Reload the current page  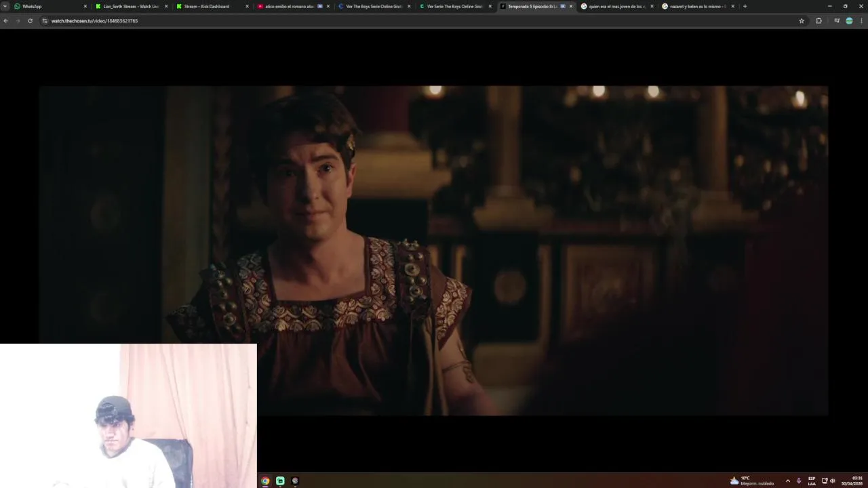(30, 21)
